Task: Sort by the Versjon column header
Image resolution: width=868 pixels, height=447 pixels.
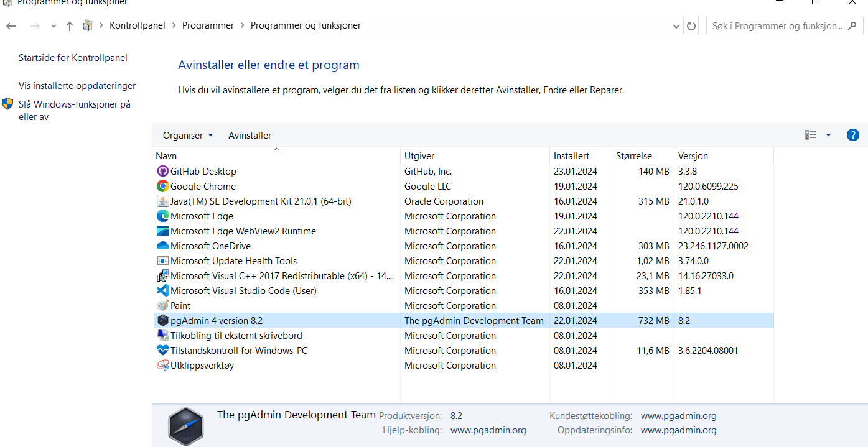Action: (724, 156)
